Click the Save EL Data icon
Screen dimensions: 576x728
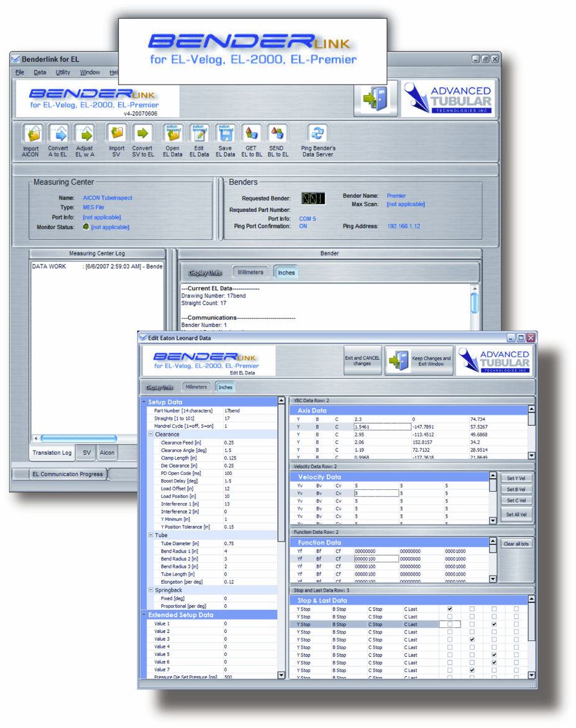pos(225,134)
